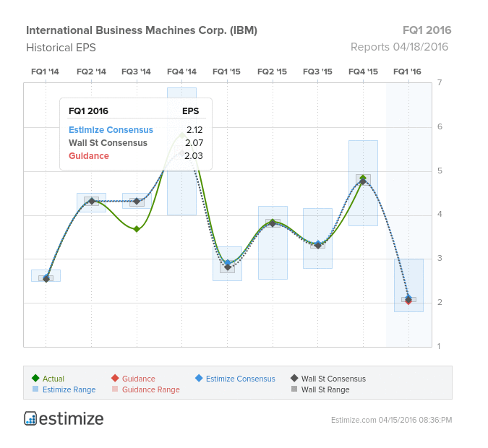Click the green Actual diamond legend icon

(x=35, y=378)
